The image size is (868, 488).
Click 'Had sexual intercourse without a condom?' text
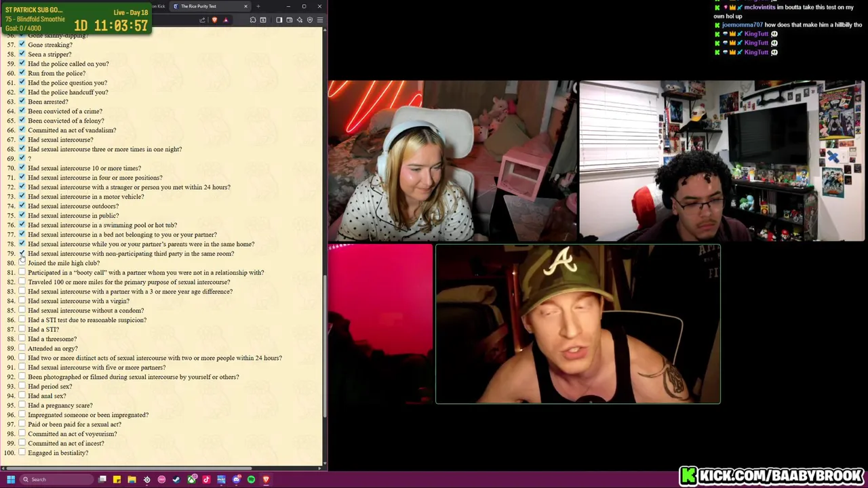(x=85, y=310)
